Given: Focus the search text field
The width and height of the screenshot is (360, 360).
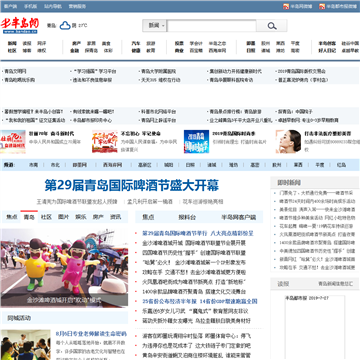Looking at the screenshot, I should [x=211, y=26].
